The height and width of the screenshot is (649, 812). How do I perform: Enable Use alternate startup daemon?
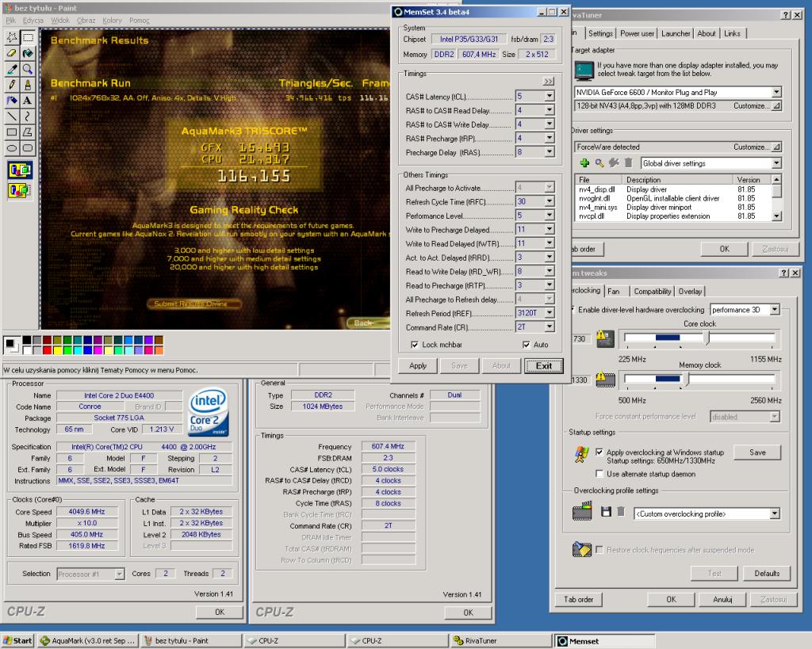pyautogui.click(x=599, y=474)
